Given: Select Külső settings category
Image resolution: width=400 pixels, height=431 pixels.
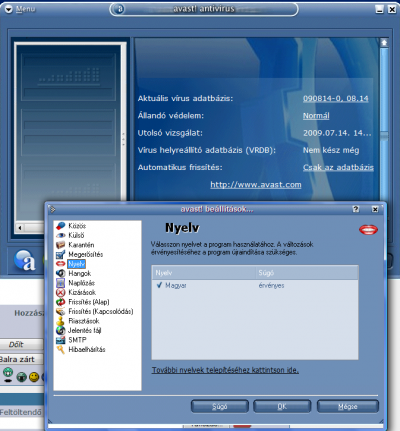Looking at the screenshot, I should 76,235.
